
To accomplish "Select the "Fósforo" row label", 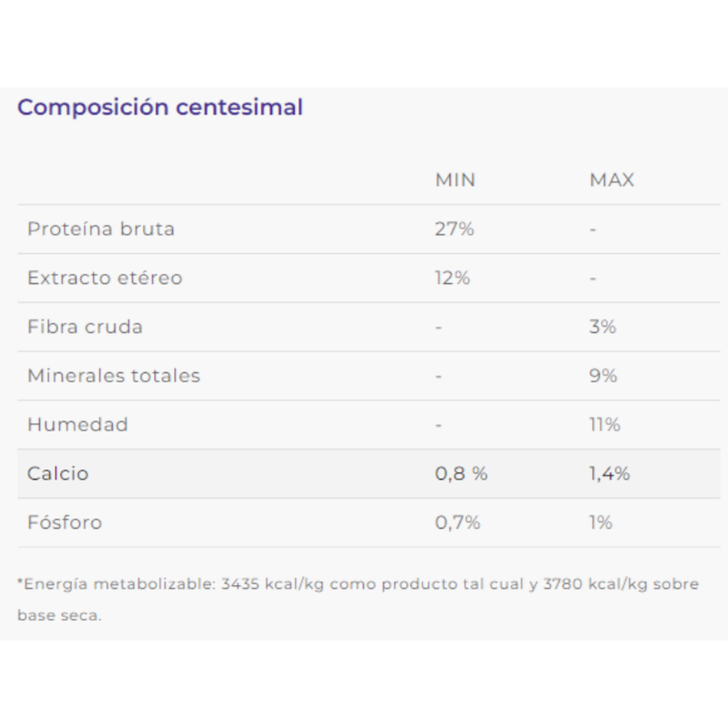I will (x=65, y=523).
